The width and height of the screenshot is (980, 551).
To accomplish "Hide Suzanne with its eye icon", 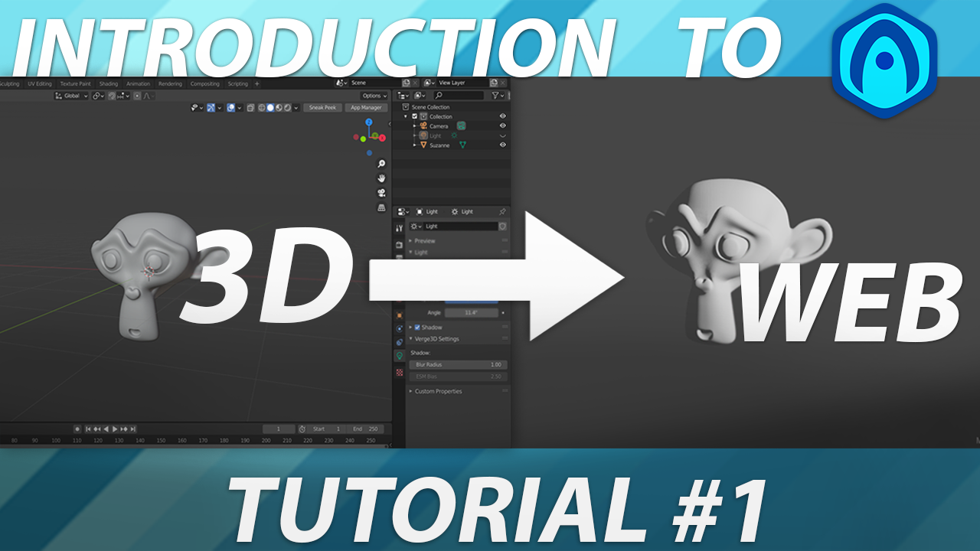I will click(x=503, y=145).
